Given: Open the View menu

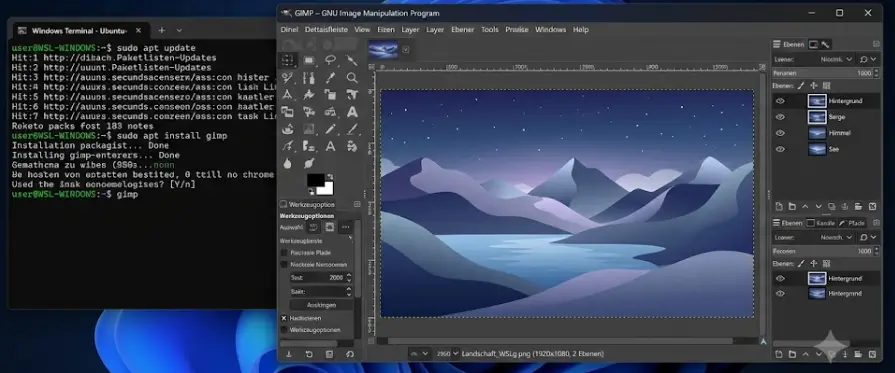Looking at the screenshot, I should tap(362, 30).
